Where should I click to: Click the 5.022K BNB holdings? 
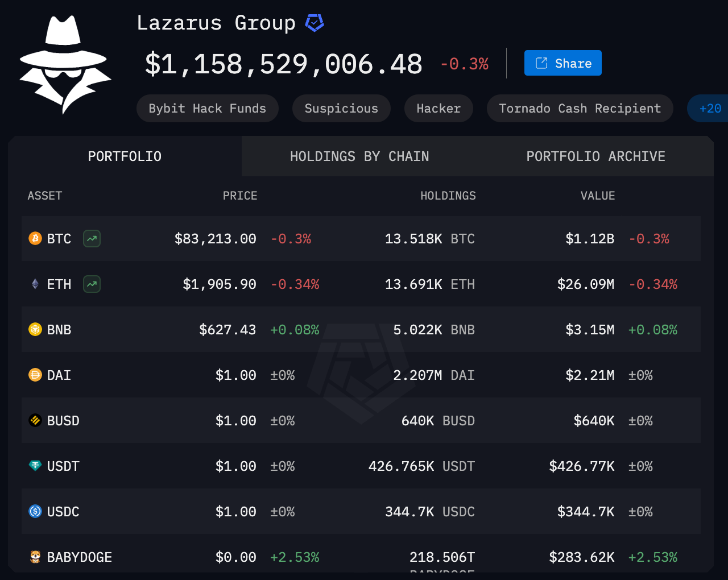pyautogui.click(x=434, y=330)
